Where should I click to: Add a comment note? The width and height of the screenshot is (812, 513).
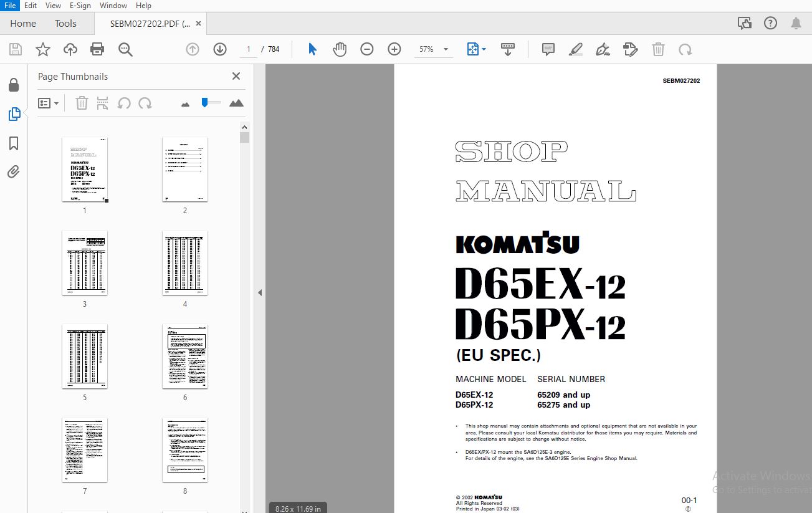pos(548,49)
